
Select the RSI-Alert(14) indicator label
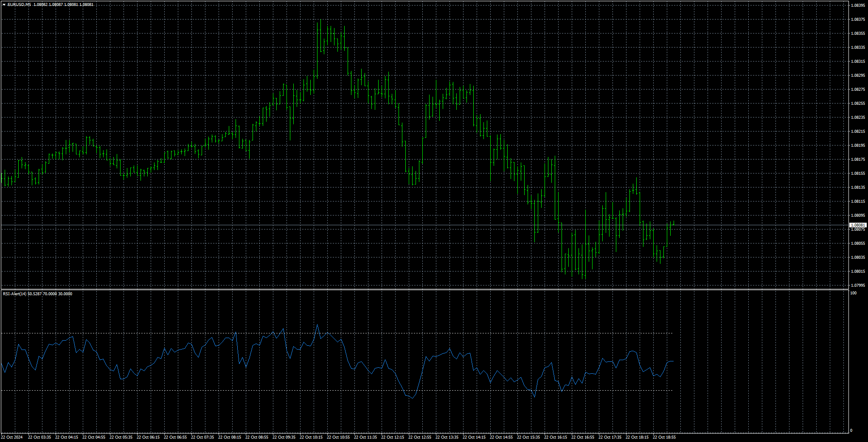[x=15, y=294]
